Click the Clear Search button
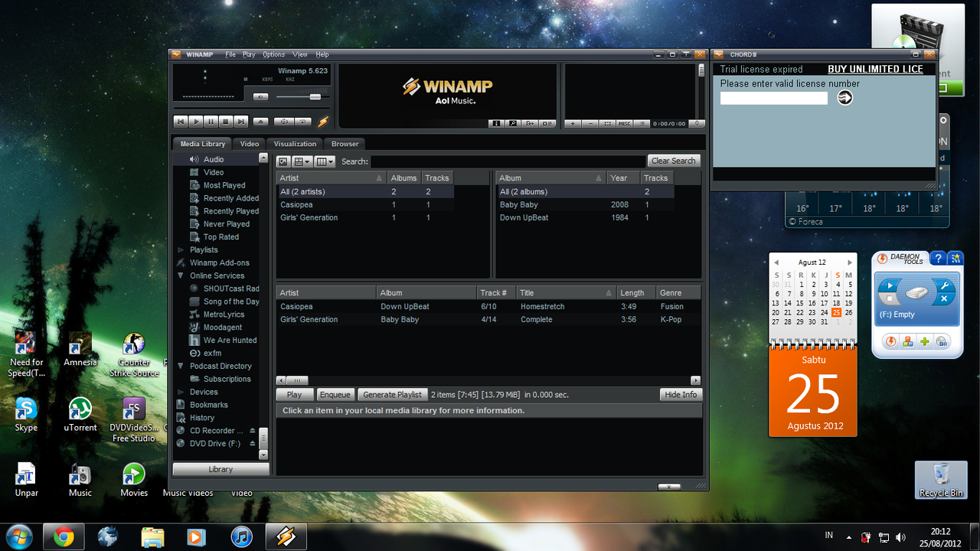 coord(673,161)
